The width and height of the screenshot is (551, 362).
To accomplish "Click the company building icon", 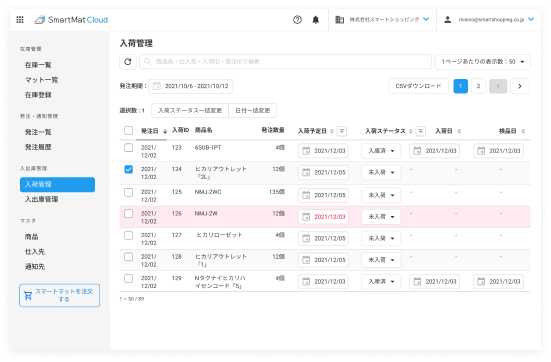I will click(339, 20).
